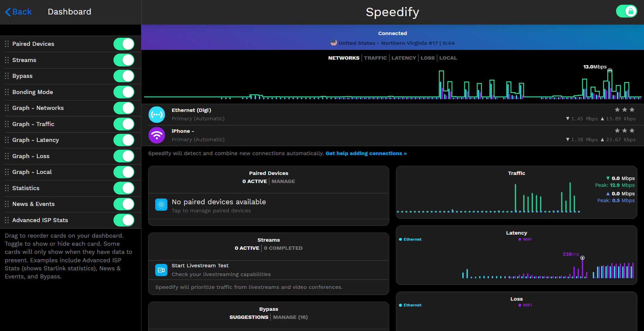Toggle the VPN connection lock switch
Viewport: 644px width, 331px height.
point(626,11)
